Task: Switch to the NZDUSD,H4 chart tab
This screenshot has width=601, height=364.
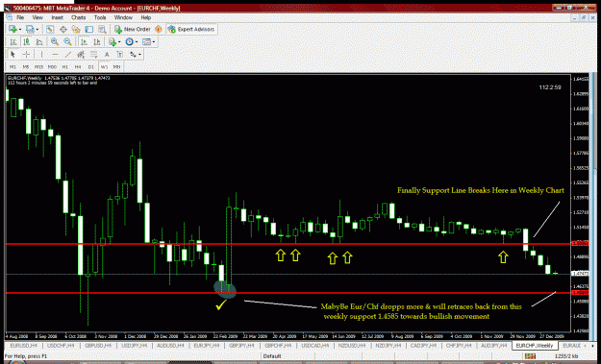Action: [x=351, y=346]
